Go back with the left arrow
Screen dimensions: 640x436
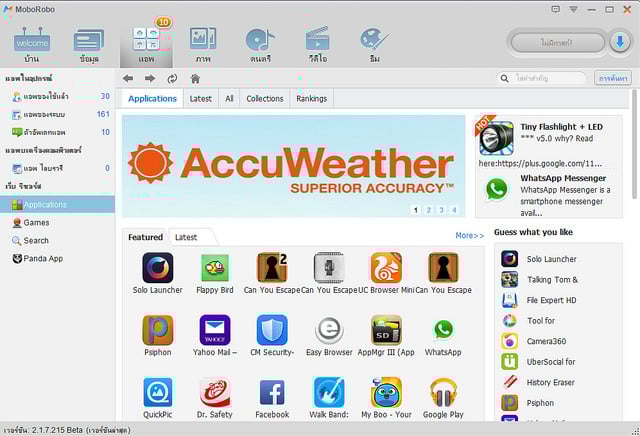coord(128,78)
